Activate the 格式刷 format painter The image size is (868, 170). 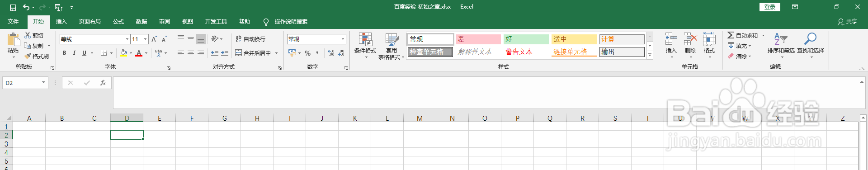(x=37, y=56)
